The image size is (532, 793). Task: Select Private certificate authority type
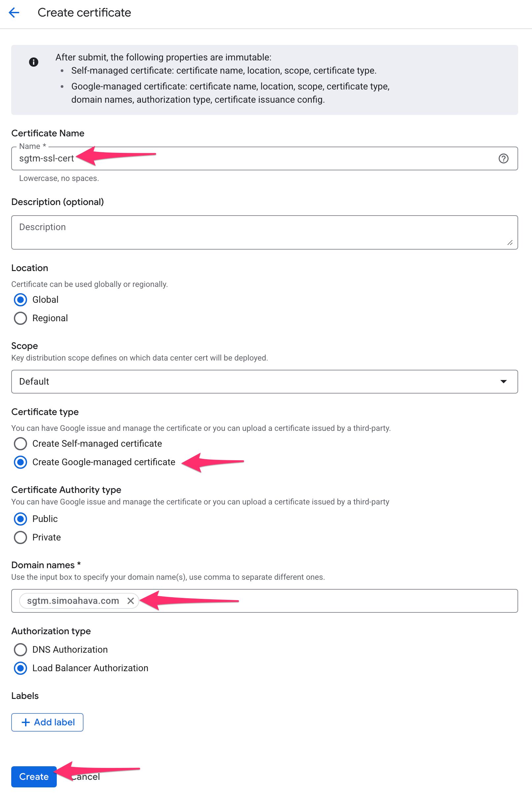click(20, 537)
